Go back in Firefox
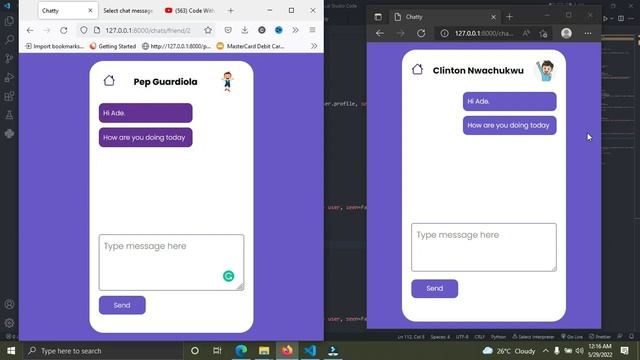The width and height of the screenshot is (640, 360). click(30, 30)
